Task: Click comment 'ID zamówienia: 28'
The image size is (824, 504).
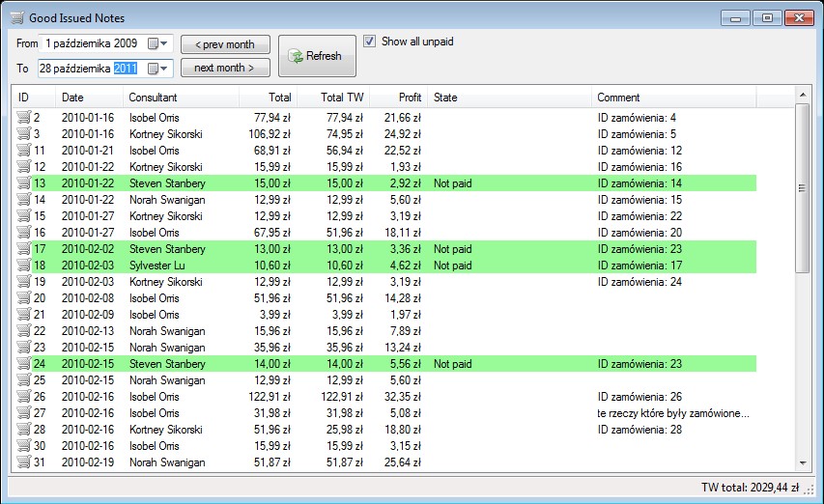Action: pos(639,430)
